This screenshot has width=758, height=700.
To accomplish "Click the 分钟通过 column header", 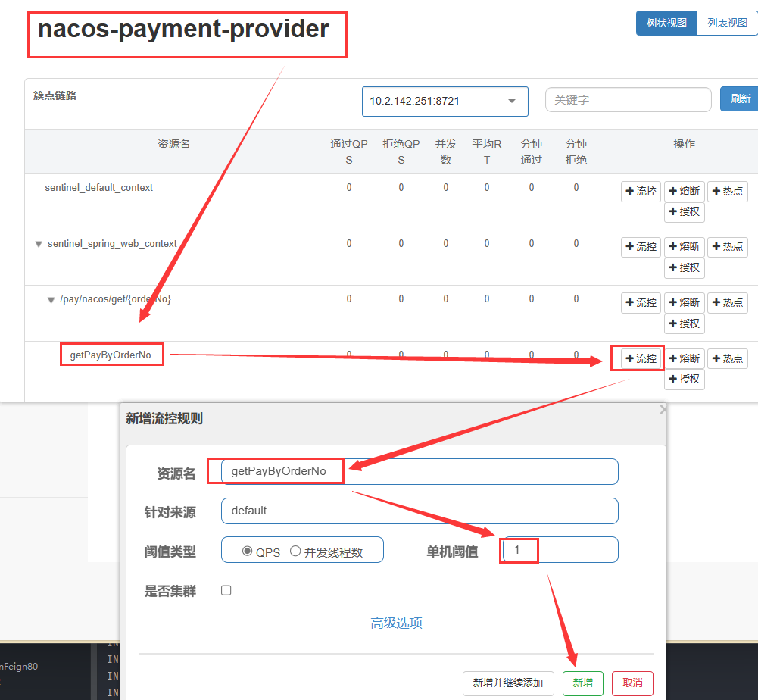I will tap(532, 152).
